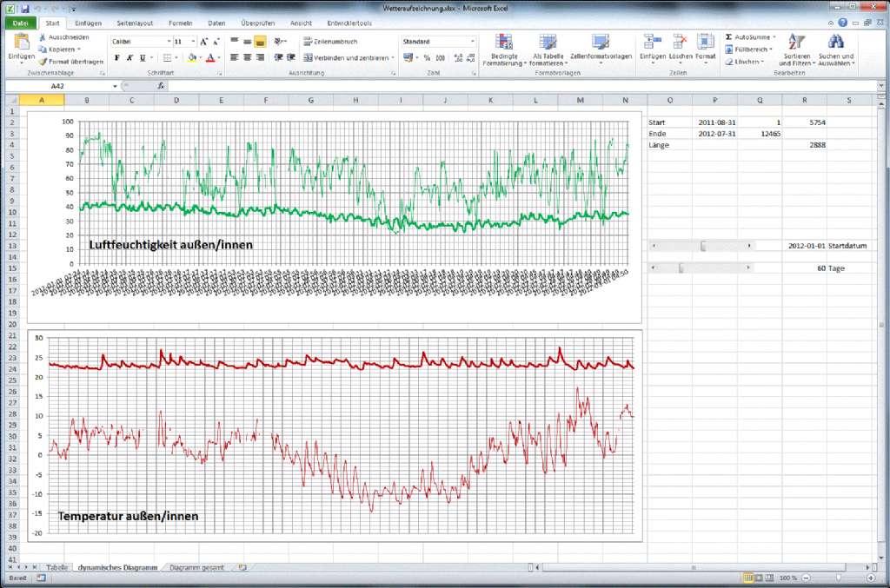Click the percent style icon
The height and width of the screenshot is (588, 890).
pos(427,58)
